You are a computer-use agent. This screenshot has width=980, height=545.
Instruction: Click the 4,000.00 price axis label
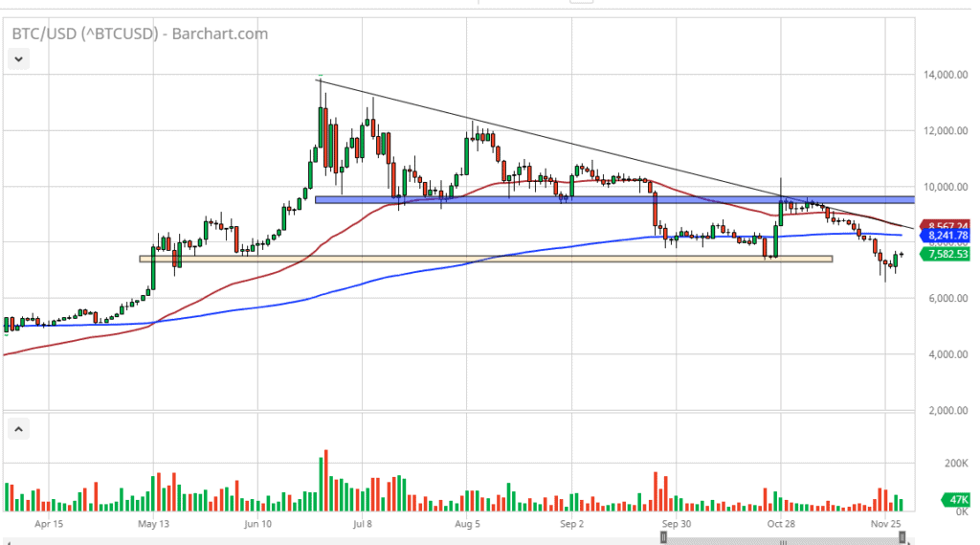[x=946, y=355]
